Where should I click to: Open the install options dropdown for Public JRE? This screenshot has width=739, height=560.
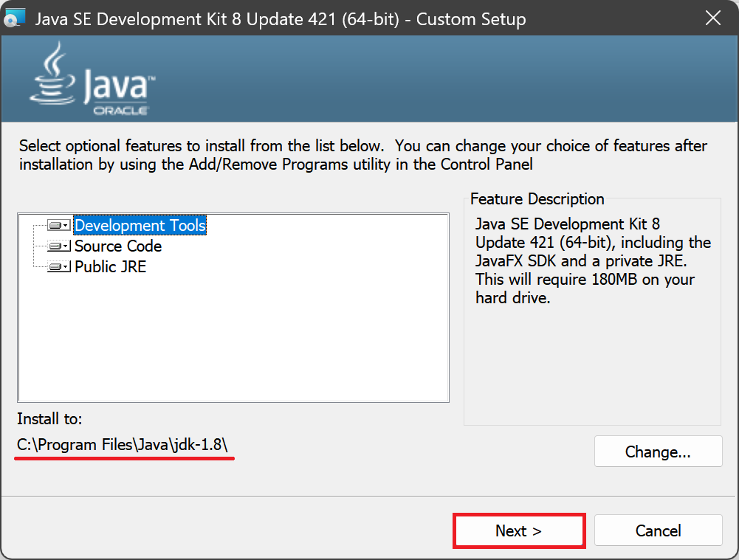[63, 266]
